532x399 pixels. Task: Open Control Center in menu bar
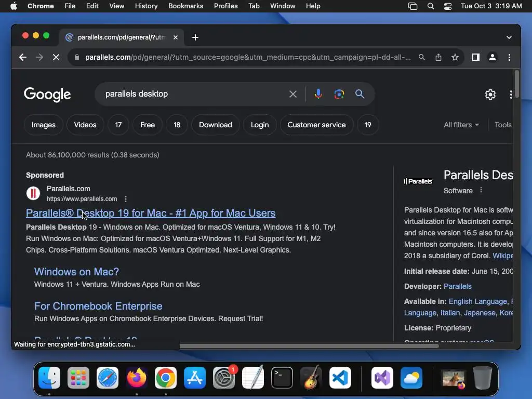pos(447,6)
